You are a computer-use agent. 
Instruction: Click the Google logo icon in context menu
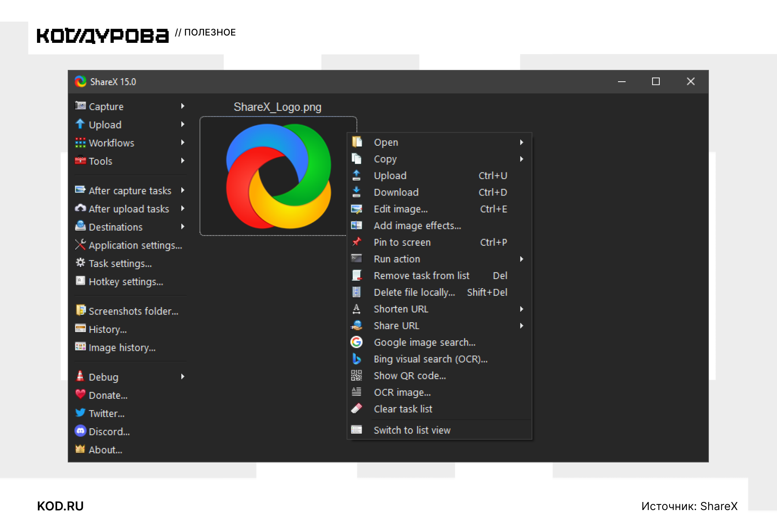click(356, 342)
